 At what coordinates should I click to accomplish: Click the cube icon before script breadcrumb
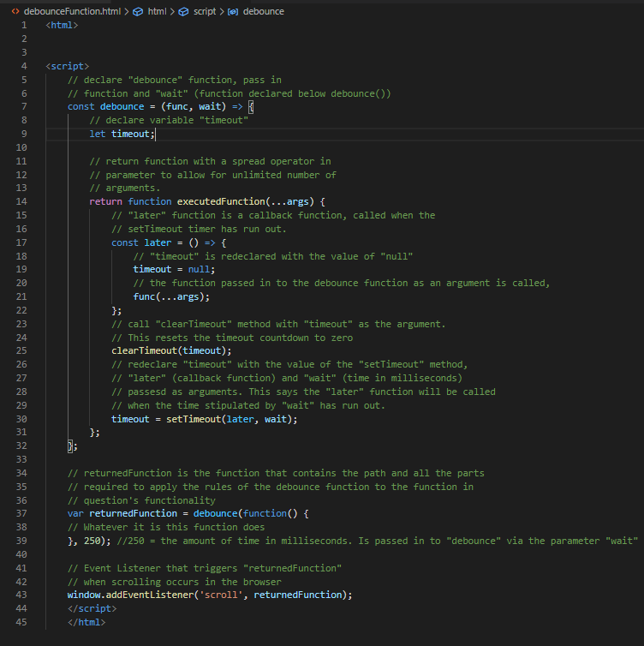(x=183, y=11)
